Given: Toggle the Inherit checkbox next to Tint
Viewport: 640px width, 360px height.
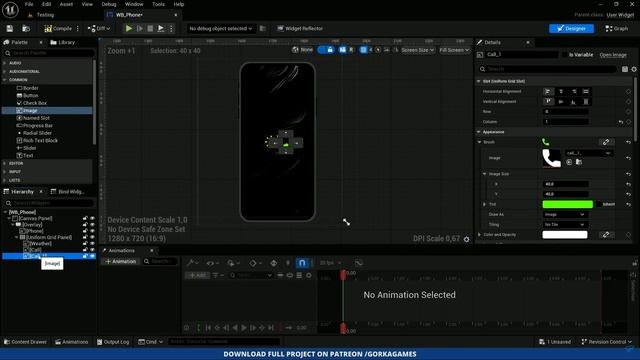Looking at the screenshot, I should (x=599, y=204).
